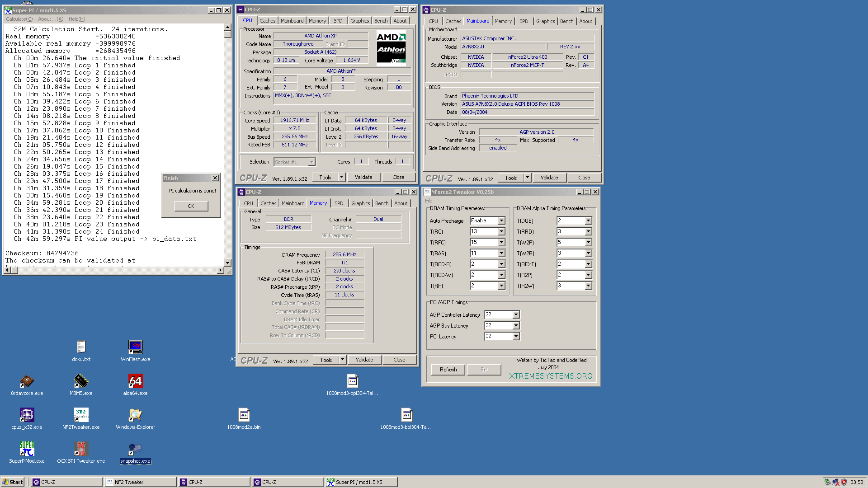
Task: Switch to Graphics tab in CPU-Z Mainboard window
Action: 545,21
